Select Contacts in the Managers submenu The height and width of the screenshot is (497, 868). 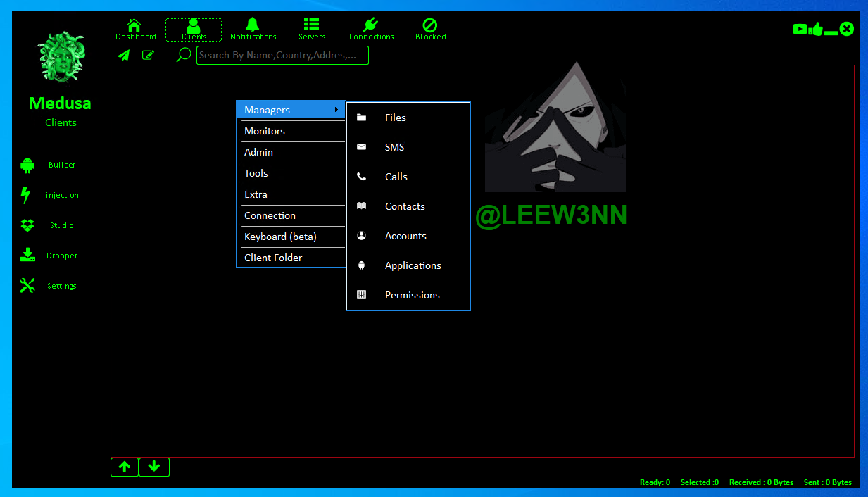pyautogui.click(x=405, y=206)
